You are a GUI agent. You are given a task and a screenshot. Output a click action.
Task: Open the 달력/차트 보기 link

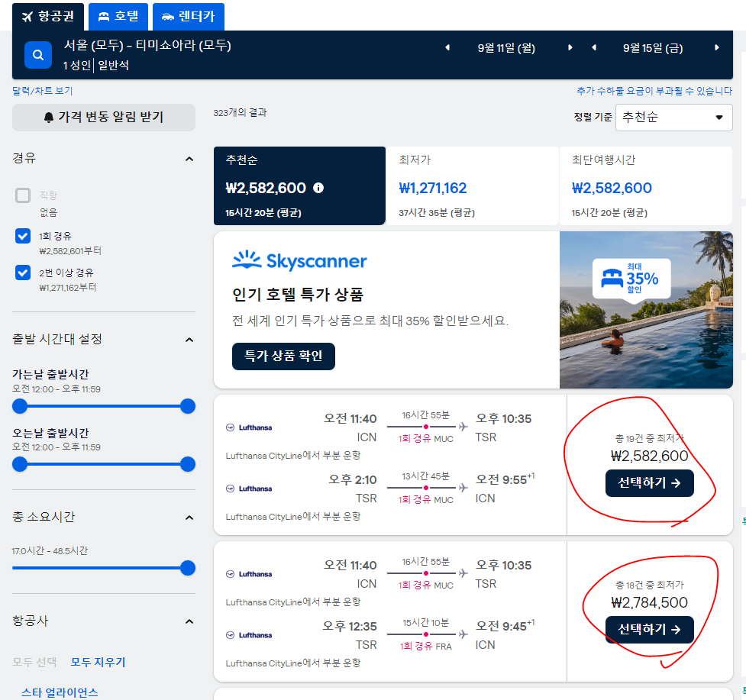(42, 90)
